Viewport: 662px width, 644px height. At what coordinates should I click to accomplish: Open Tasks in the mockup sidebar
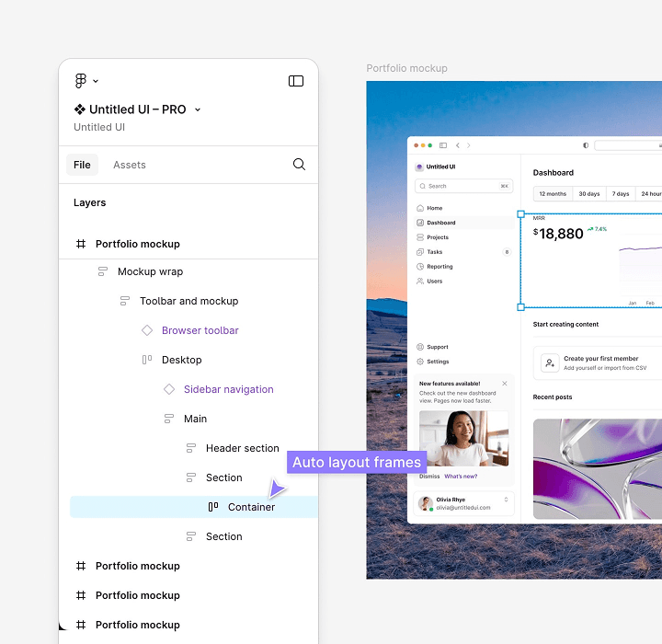(x=464, y=252)
